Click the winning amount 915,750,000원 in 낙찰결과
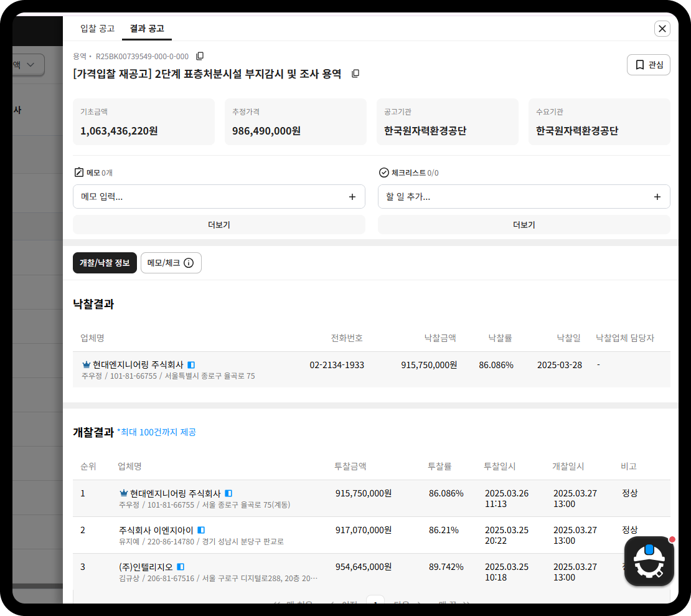This screenshot has width=691, height=616. (429, 365)
